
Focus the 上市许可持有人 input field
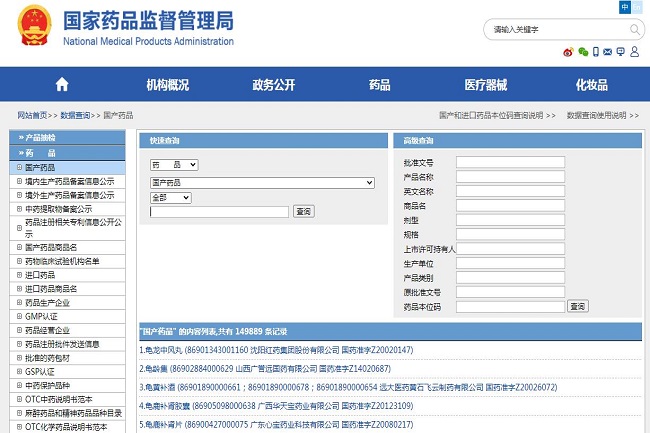(x=510, y=249)
